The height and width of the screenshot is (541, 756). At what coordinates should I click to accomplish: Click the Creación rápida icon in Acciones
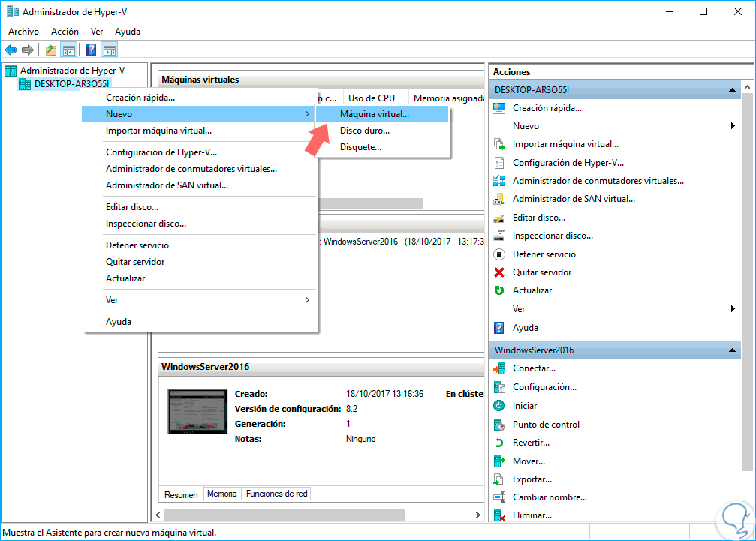pyautogui.click(x=499, y=108)
